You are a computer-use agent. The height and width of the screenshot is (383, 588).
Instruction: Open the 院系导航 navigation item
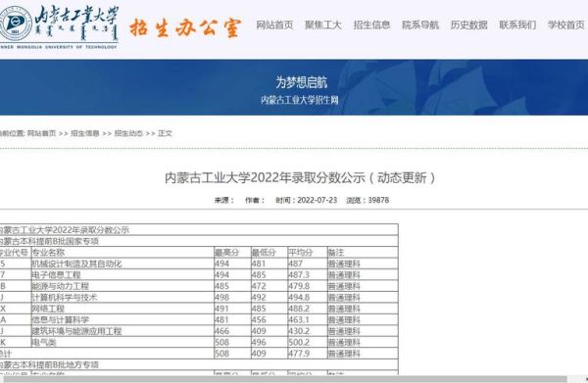[420, 25]
